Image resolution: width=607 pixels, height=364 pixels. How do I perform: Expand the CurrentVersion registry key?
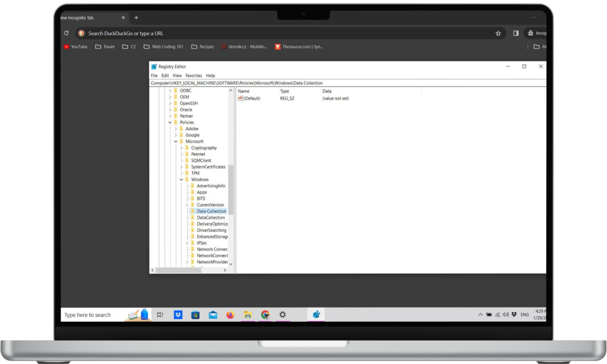[187, 205]
